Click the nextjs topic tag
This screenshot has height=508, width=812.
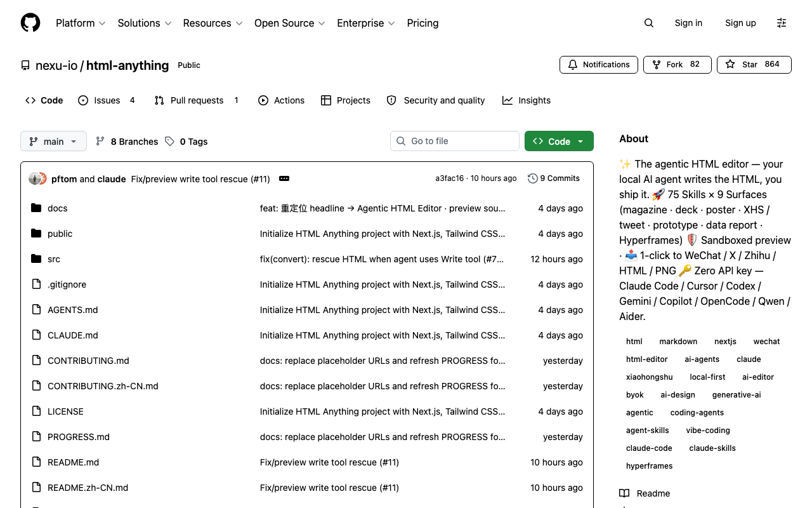[725, 342]
